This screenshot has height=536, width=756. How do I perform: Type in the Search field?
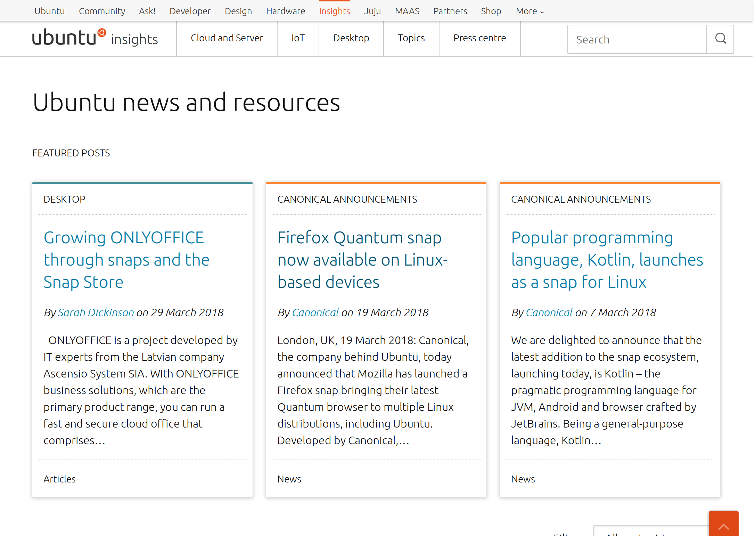[637, 39]
